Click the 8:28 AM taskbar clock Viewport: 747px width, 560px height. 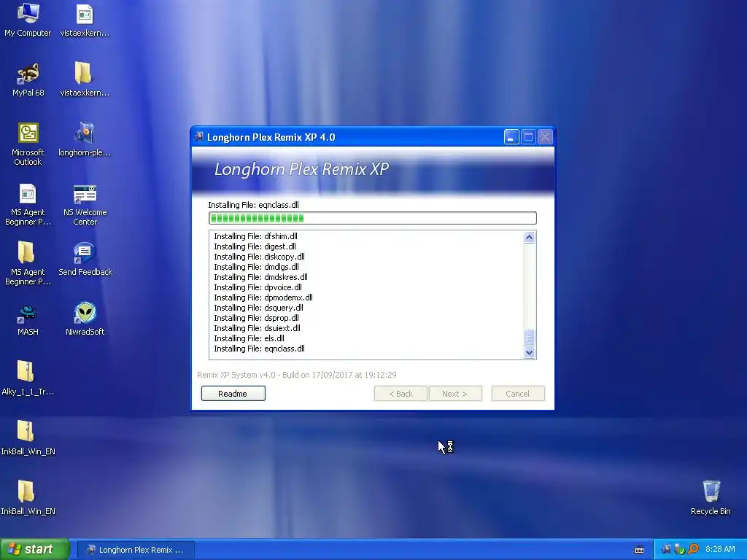(x=720, y=549)
